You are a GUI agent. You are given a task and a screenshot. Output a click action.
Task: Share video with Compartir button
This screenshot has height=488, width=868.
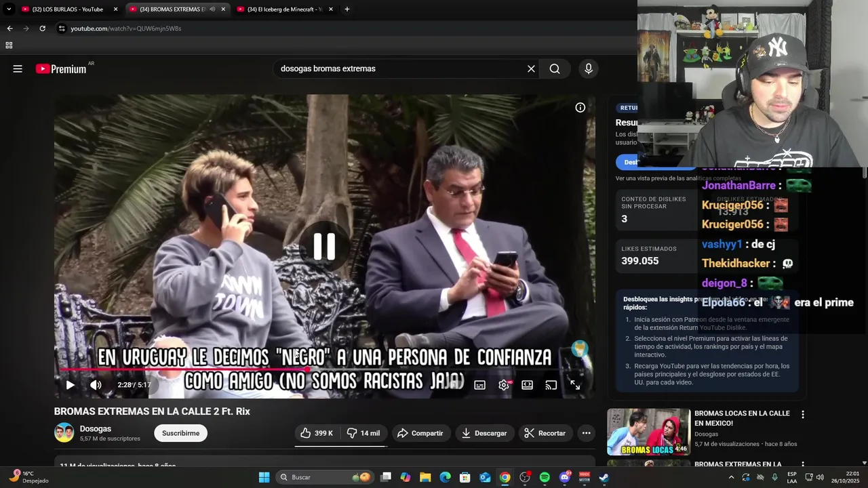420,433
